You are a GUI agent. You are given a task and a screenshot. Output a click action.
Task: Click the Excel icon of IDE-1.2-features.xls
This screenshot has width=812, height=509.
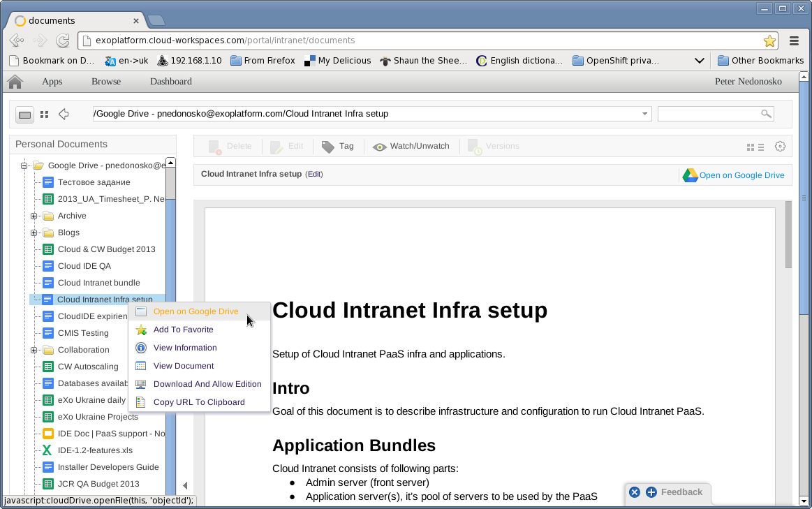[47, 450]
